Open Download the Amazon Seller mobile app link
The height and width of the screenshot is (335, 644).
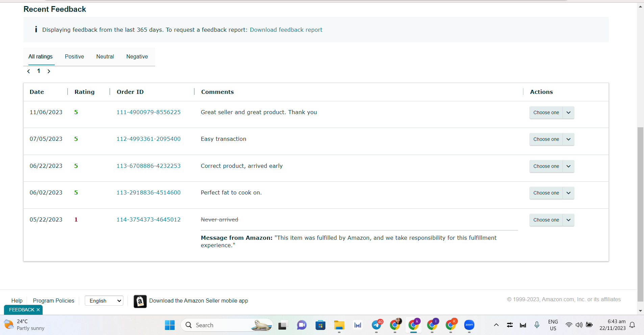199,301
